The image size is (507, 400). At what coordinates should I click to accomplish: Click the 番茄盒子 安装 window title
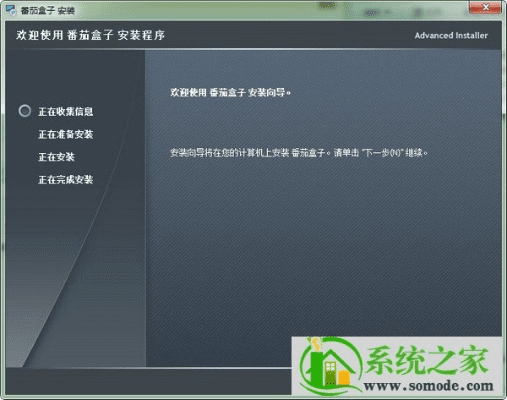tap(48, 10)
